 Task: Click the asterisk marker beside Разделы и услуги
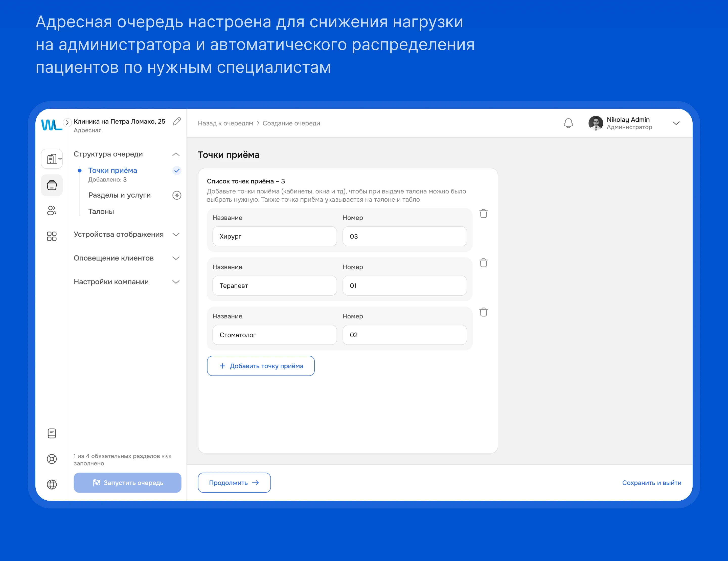[x=177, y=195]
